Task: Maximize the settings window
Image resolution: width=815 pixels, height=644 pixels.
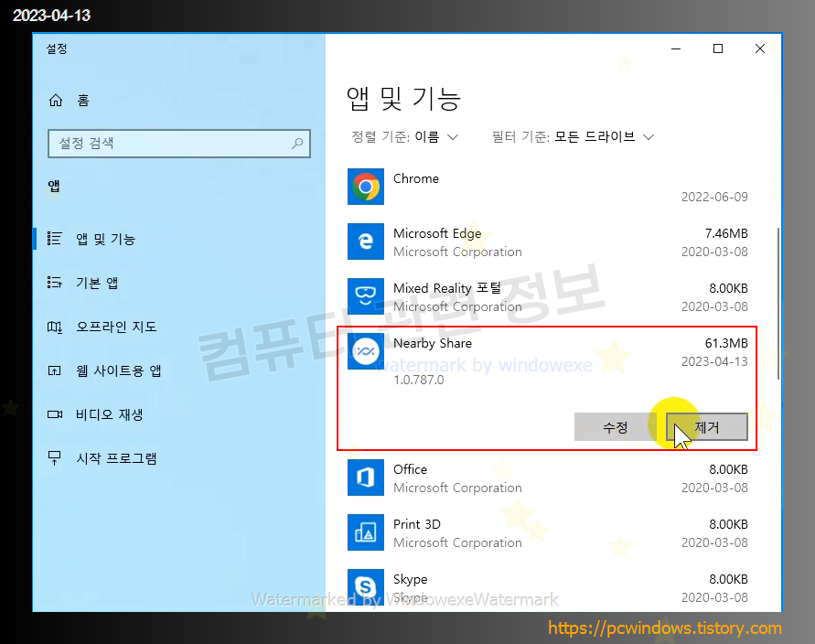Action: [718, 48]
